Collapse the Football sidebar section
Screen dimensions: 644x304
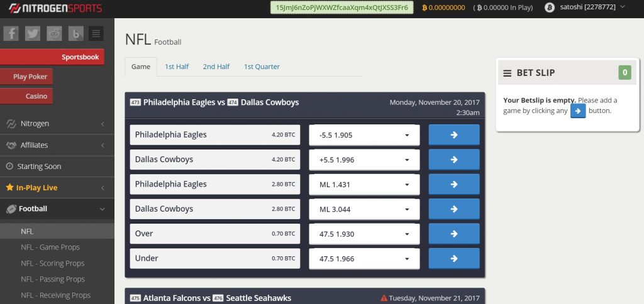pyautogui.click(x=57, y=209)
